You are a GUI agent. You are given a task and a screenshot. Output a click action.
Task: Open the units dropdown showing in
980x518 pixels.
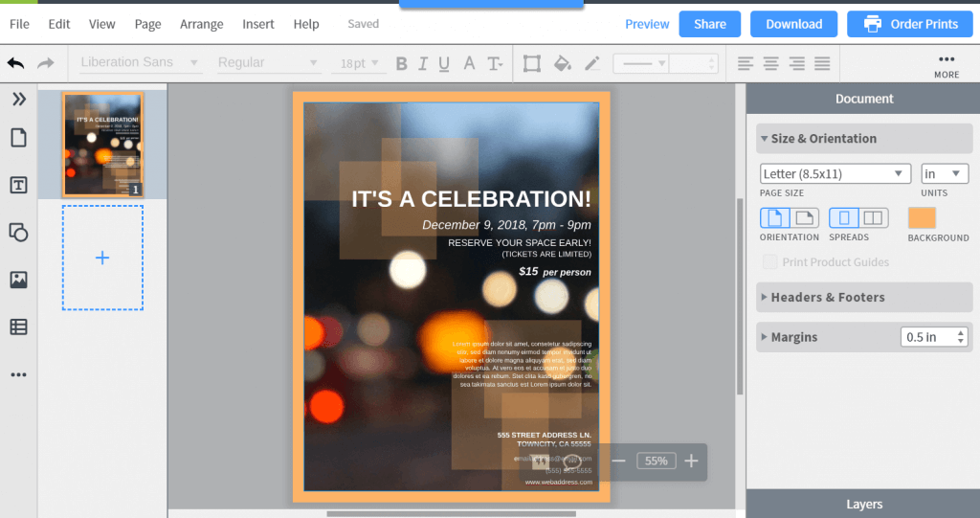pyautogui.click(x=945, y=173)
